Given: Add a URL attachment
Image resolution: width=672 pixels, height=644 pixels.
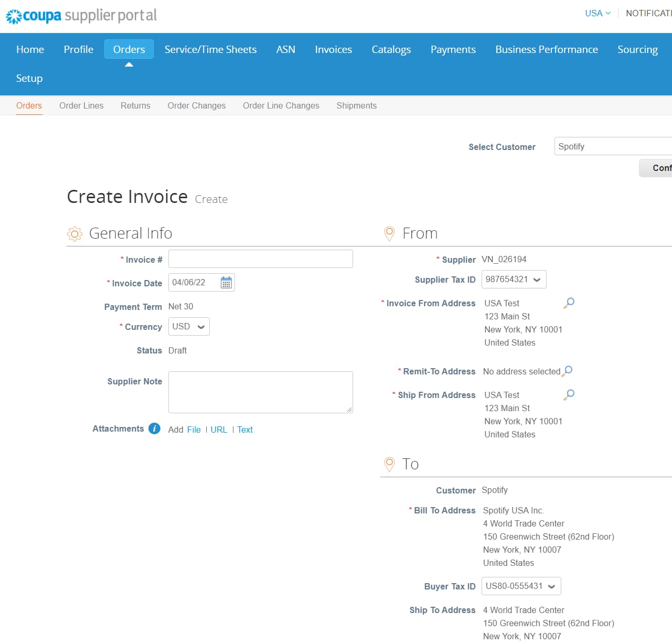Looking at the screenshot, I should tap(219, 430).
